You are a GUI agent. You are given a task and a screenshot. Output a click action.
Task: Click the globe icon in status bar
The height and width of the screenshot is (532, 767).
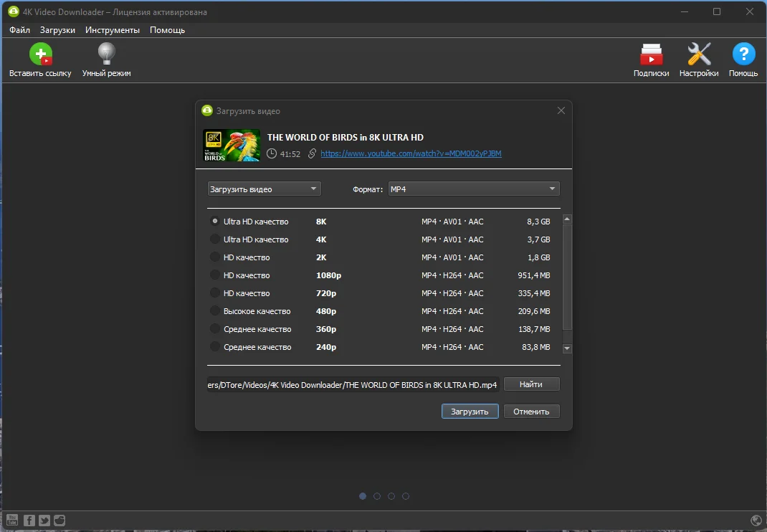(x=756, y=521)
